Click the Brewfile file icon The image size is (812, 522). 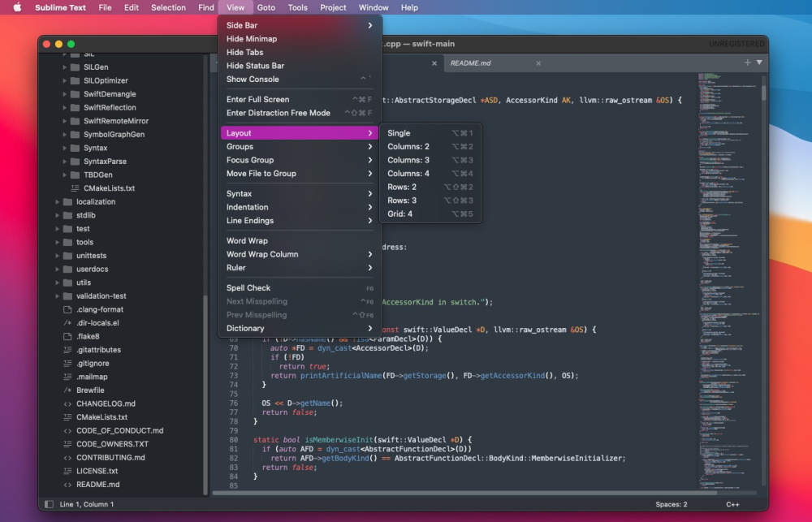(x=67, y=390)
